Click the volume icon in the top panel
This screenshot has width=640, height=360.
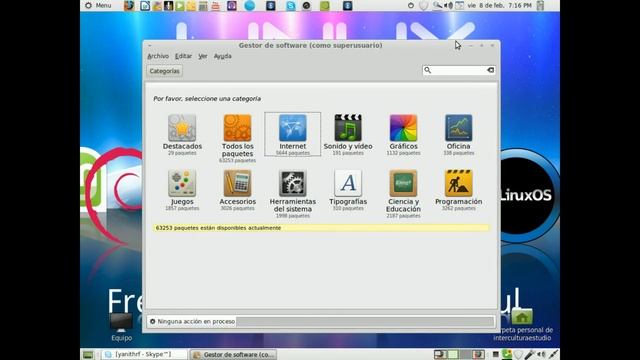[x=449, y=6]
